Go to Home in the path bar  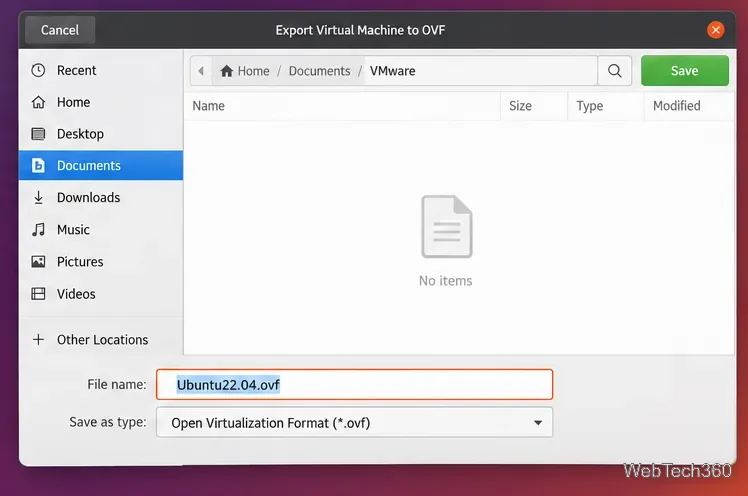(x=245, y=71)
